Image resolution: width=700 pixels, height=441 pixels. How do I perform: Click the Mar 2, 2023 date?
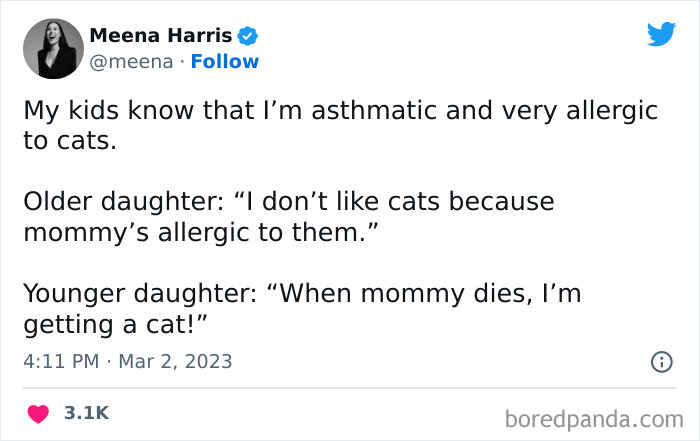[x=176, y=362]
